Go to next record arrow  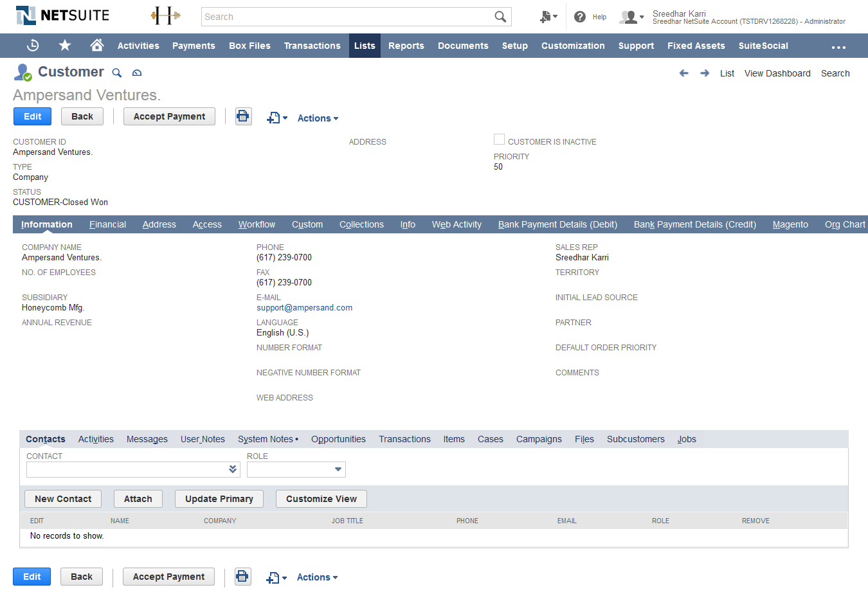click(705, 73)
